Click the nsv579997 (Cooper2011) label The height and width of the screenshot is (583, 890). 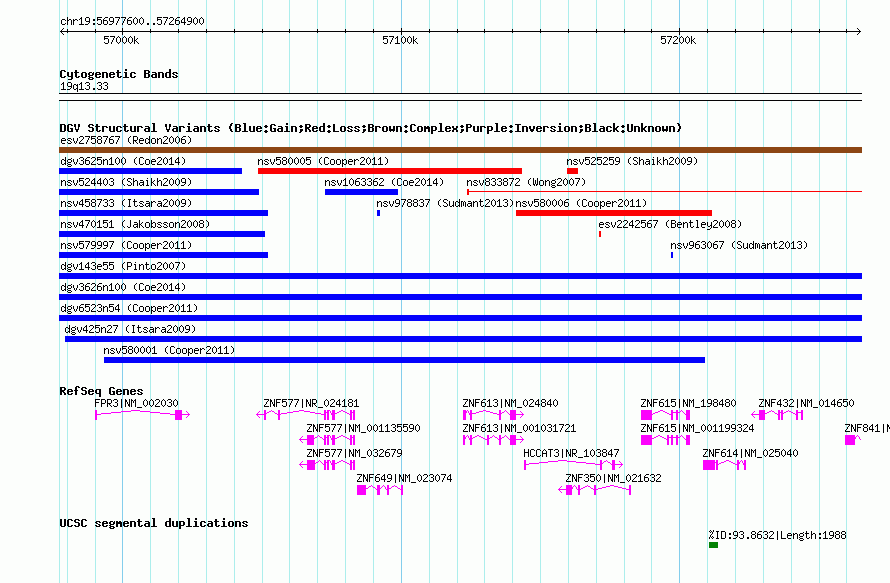(126, 245)
